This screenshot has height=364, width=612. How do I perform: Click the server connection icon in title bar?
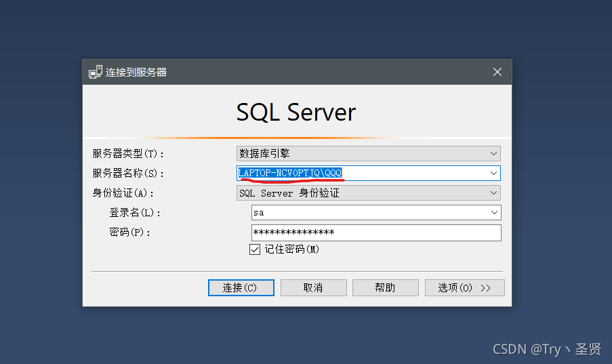[96, 72]
